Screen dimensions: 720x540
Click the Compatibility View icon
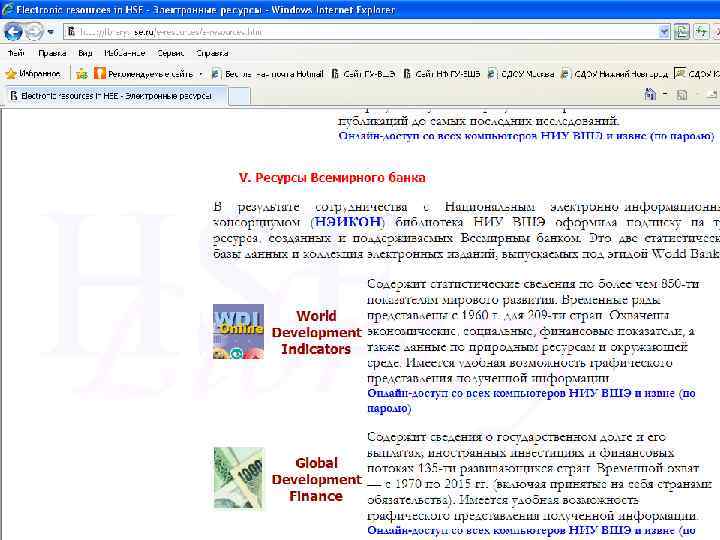(681, 32)
